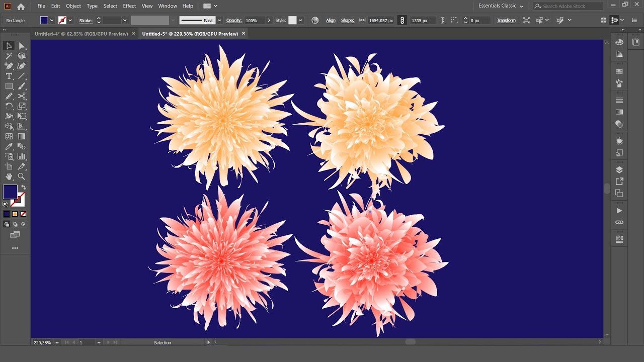Expand the stroke color dropdown
Image resolution: width=644 pixels, height=362 pixels.
70,20
